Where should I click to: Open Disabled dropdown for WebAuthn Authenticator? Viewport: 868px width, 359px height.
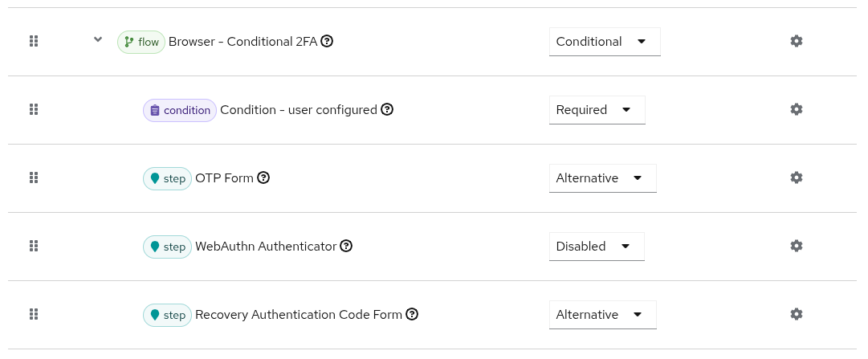pos(596,247)
